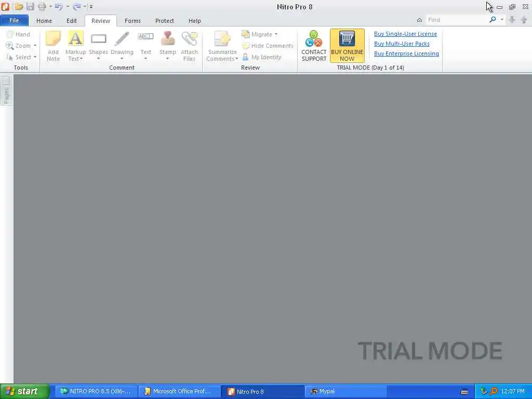
Task: Expand the Undo history dropdown arrow
Action: [x=68, y=6]
